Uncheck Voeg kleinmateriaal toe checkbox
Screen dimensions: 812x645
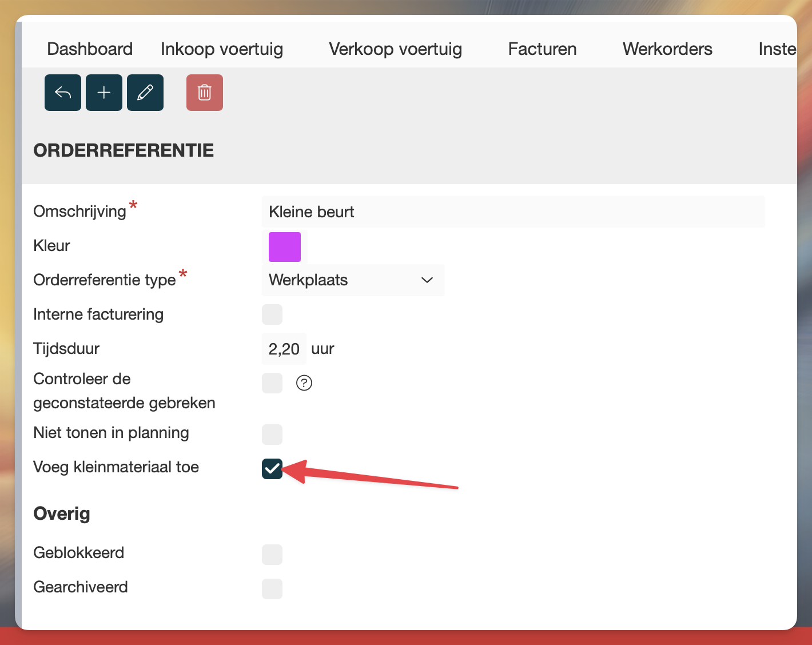272,469
